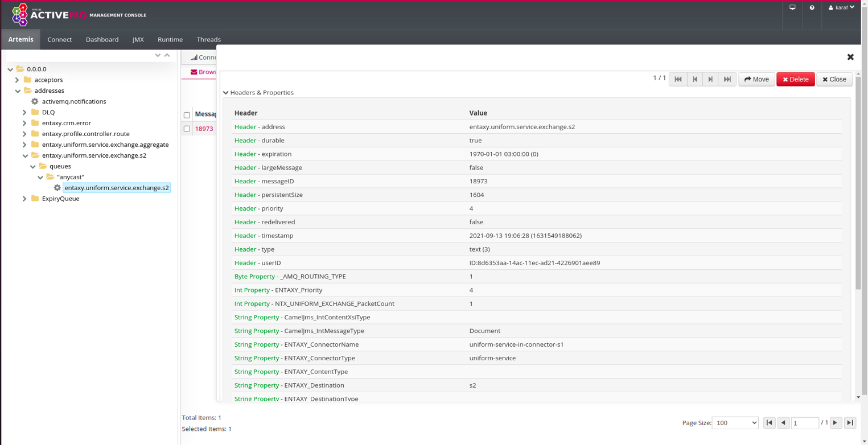Screen dimensions: 868x448
Task: Open the Threads tab
Action: pyautogui.click(x=208, y=40)
